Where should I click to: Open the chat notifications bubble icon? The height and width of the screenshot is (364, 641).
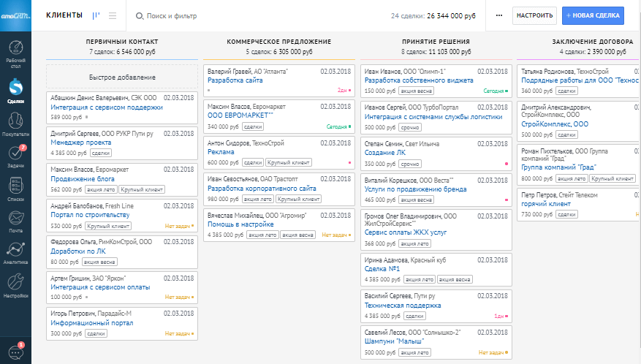click(x=16, y=351)
